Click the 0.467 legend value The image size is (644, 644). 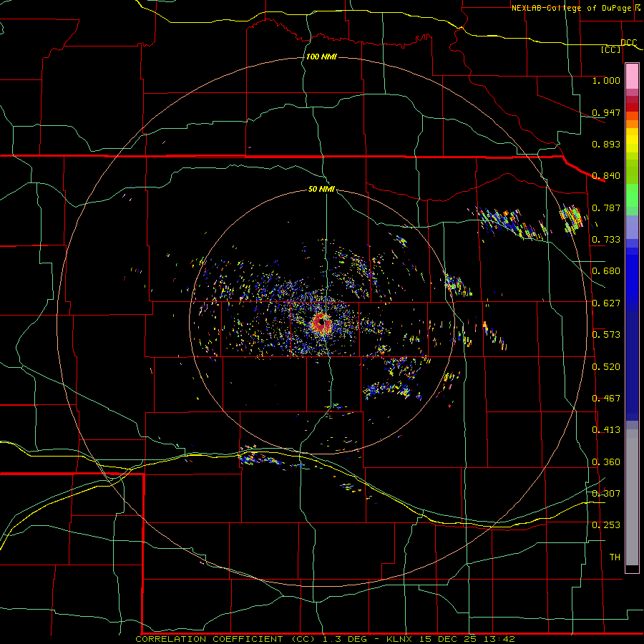click(606, 399)
